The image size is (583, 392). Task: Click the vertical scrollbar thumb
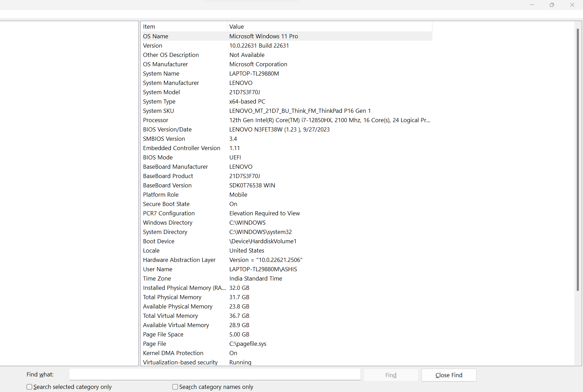[x=577, y=159]
